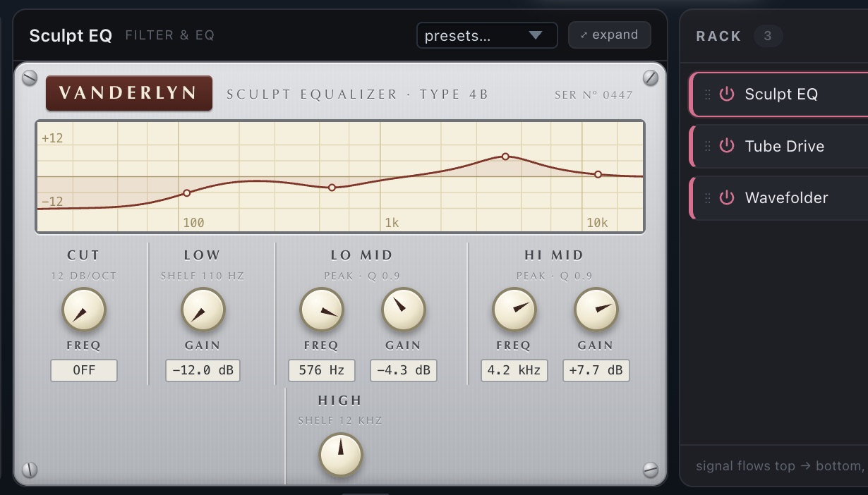This screenshot has height=495, width=868.
Task: Click the Vanderlyn brand badge
Action: pyautogui.click(x=129, y=93)
